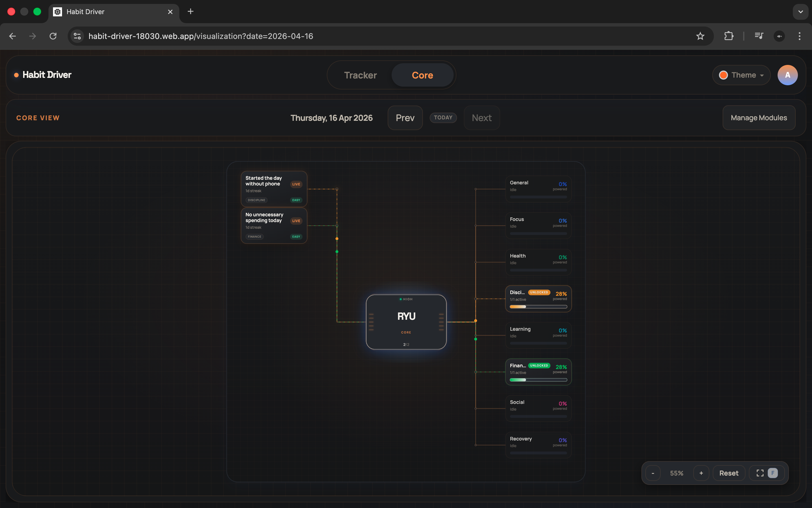The width and height of the screenshot is (812, 508).
Task: Select the General module card
Action: pyautogui.click(x=538, y=189)
